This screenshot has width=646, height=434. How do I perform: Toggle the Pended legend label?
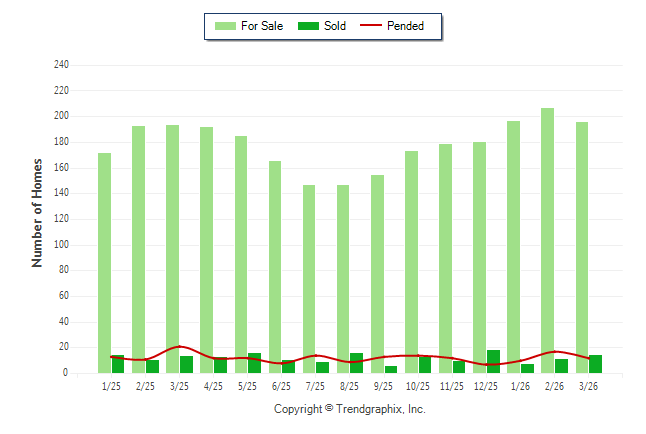[406, 26]
